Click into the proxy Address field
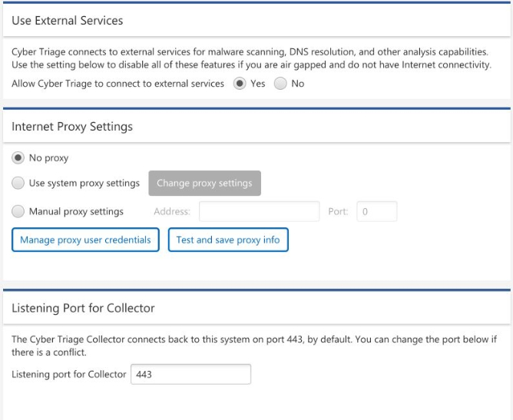 [259, 211]
